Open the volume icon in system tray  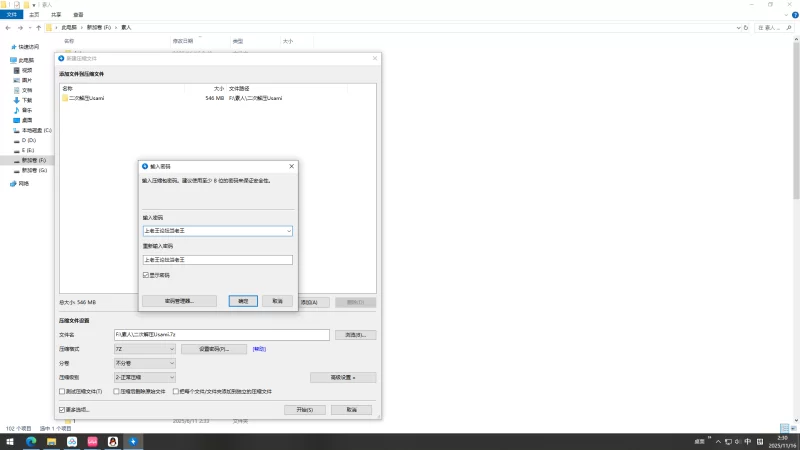point(738,442)
